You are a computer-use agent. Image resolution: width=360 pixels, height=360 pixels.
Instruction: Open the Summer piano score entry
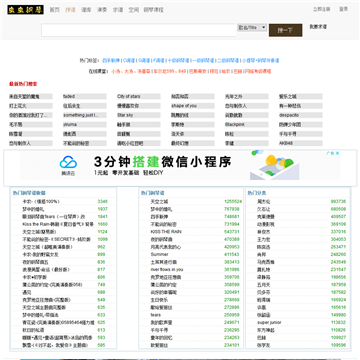click(x=159, y=254)
